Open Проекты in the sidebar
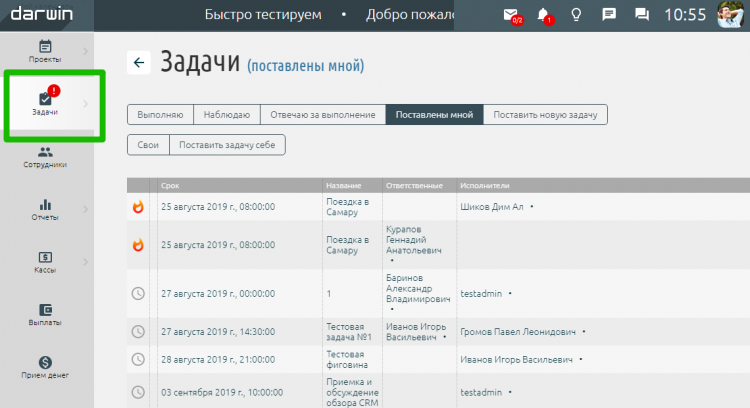 pyautogui.click(x=45, y=51)
